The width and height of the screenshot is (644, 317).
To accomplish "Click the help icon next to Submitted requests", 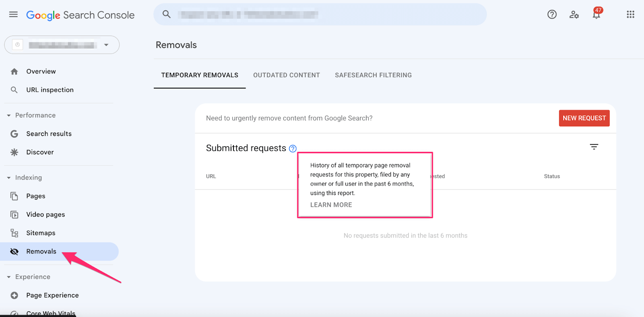I will (293, 148).
